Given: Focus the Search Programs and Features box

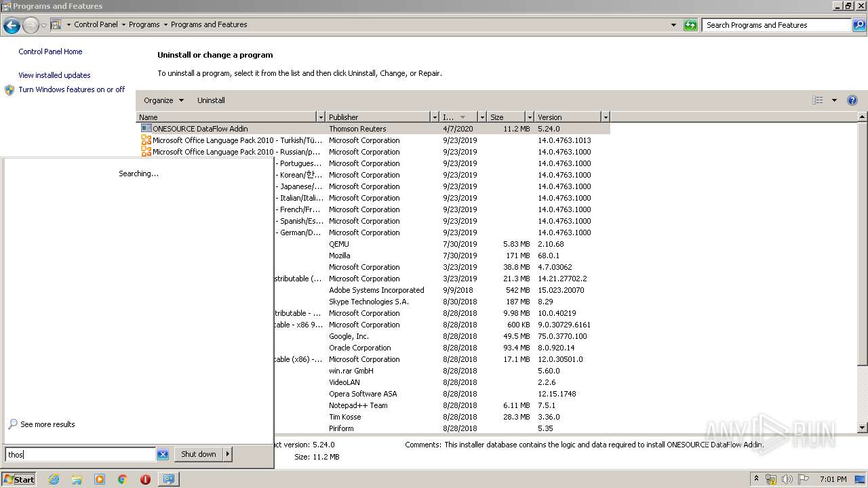Looking at the screenshot, I should [776, 25].
